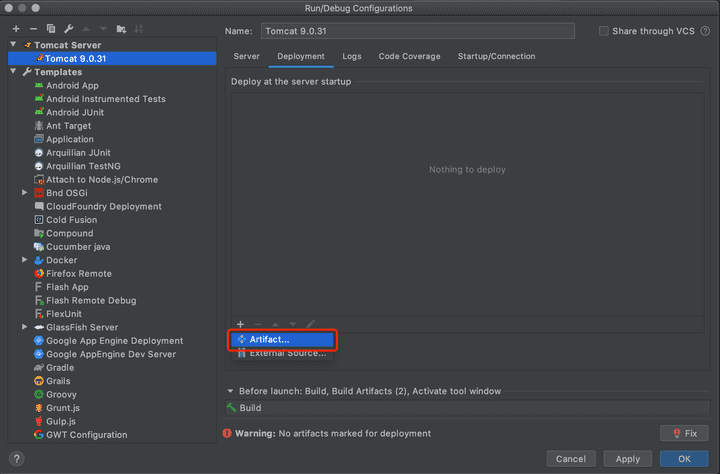The image size is (720, 474).
Task: Collapse the Before launch section
Action: (x=230, y=391)
